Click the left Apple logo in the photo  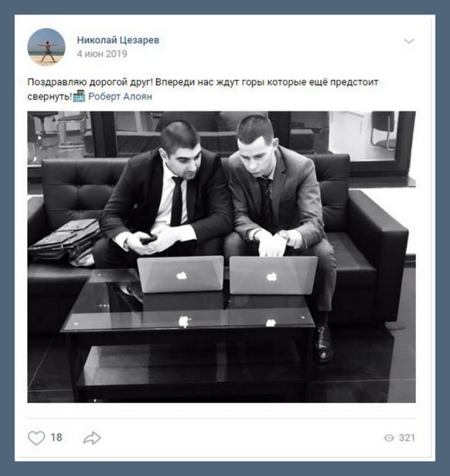pyautogui.click(x=182, y=276)
